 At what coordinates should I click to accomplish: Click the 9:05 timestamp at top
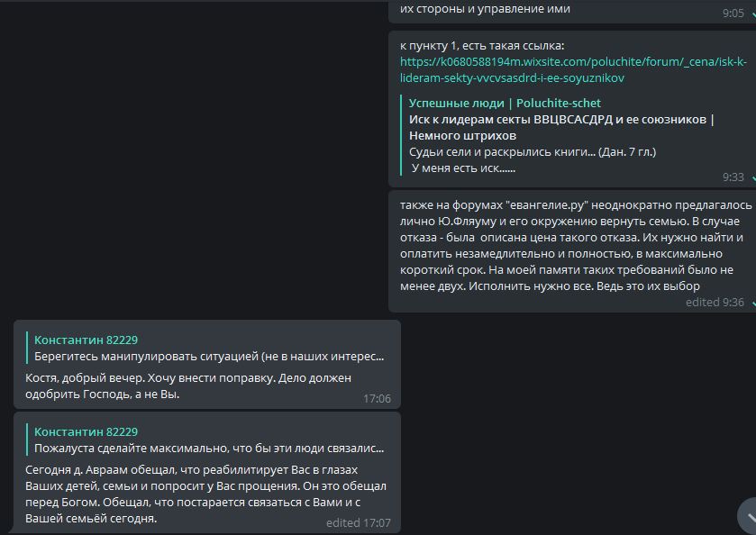pos(733,14)
